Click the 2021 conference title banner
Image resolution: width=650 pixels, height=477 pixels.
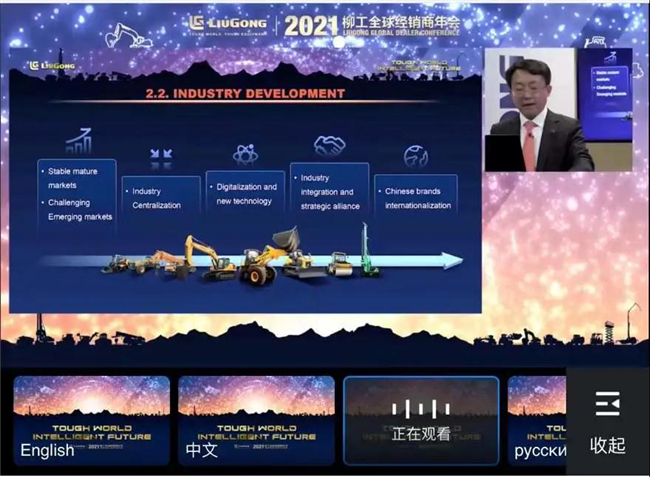coord(372,26)
